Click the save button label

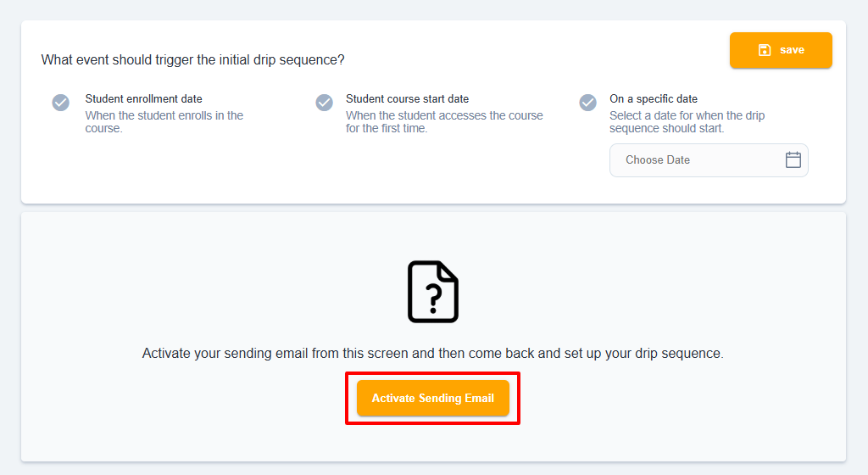[x=793, y=50]
